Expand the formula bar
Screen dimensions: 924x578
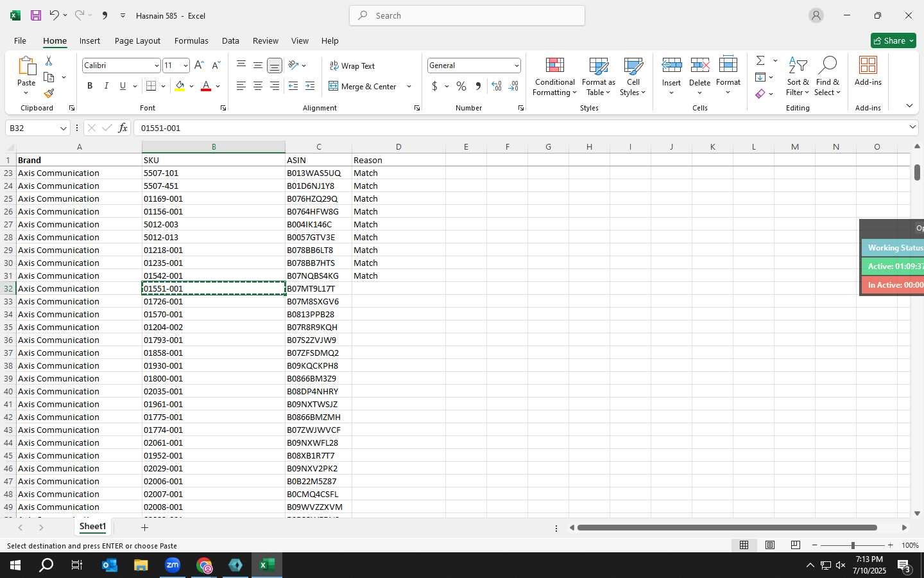pyautogui.click(x=912, y=127)
